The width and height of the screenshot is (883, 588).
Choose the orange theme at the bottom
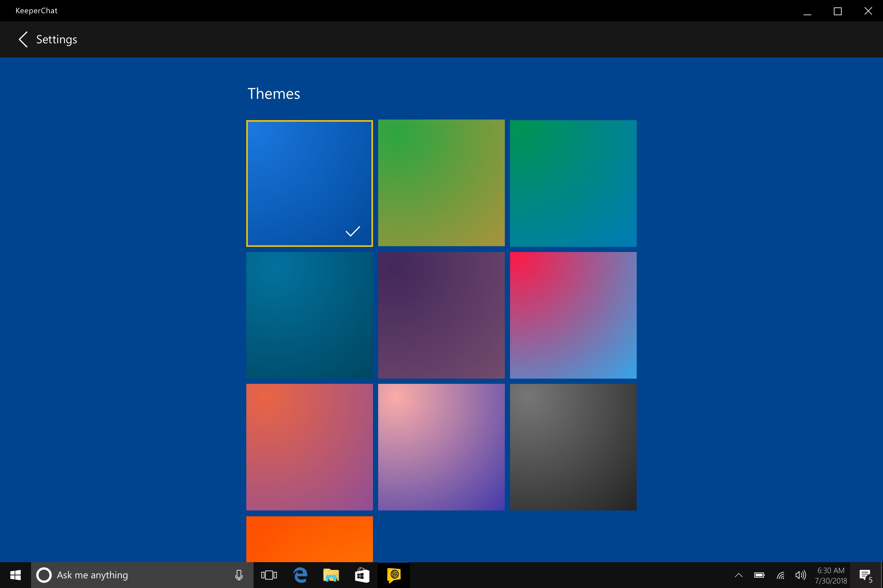pyautogui.click(x=309, y=540)
